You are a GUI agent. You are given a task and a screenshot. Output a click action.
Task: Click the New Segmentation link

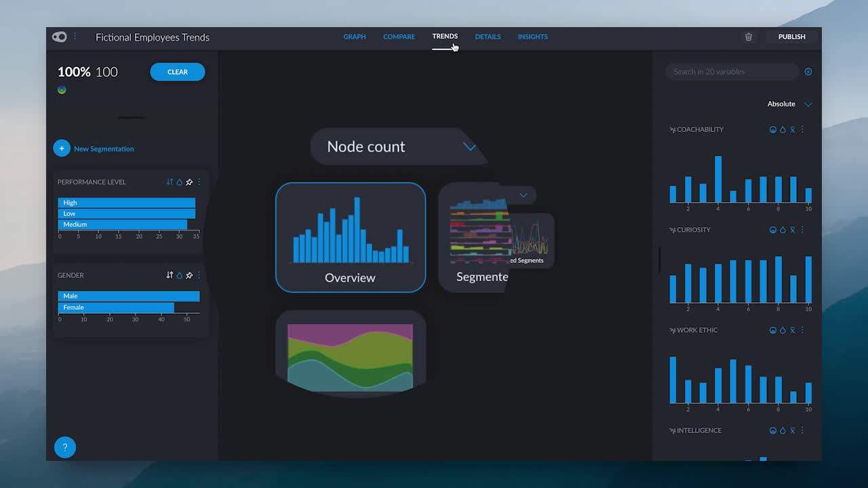[x=104, y=148]
